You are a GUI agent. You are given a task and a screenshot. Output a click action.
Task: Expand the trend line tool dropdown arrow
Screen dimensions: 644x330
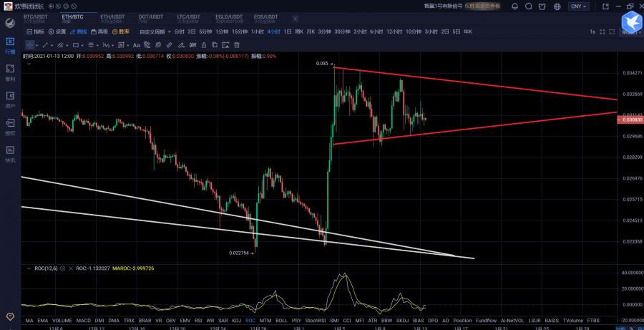pos(52,45)
